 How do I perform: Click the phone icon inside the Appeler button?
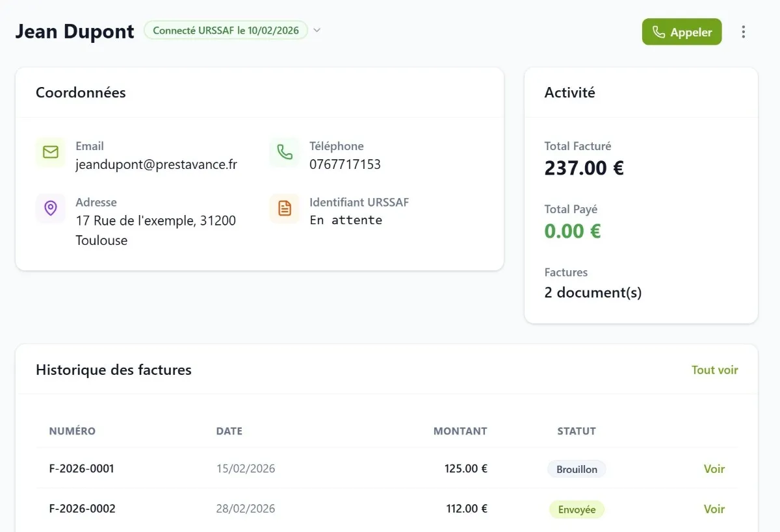[x=659, y=31]
